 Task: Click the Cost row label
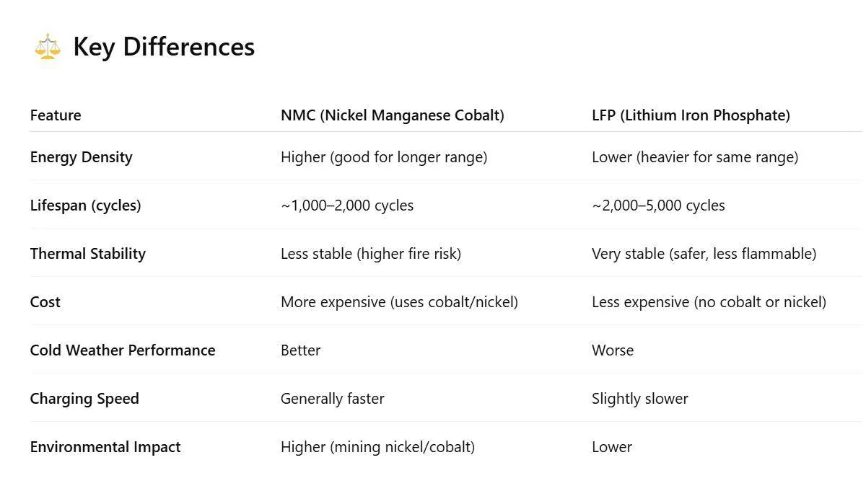click(x=45, y=302)
